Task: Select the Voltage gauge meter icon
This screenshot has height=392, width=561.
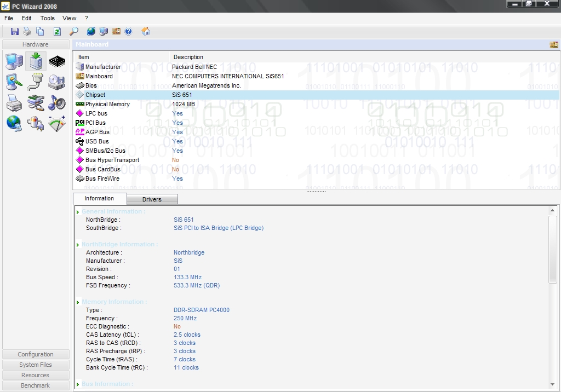Action: (57, 124)
